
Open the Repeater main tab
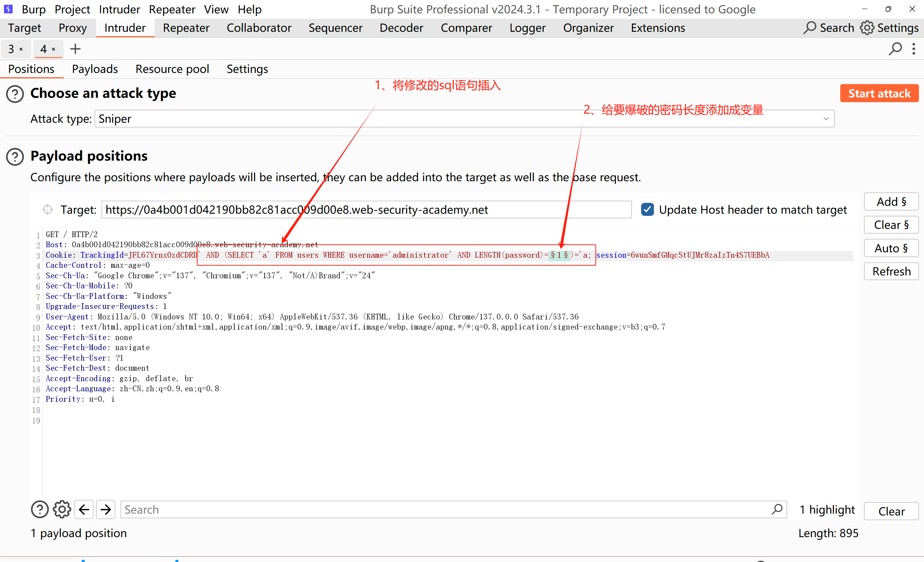tap(186, 28)
